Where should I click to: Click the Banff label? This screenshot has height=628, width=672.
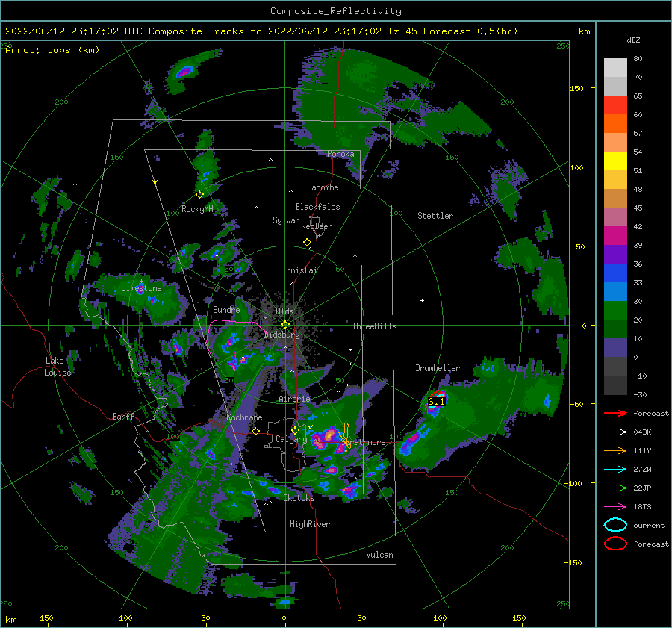click(123, 417)
